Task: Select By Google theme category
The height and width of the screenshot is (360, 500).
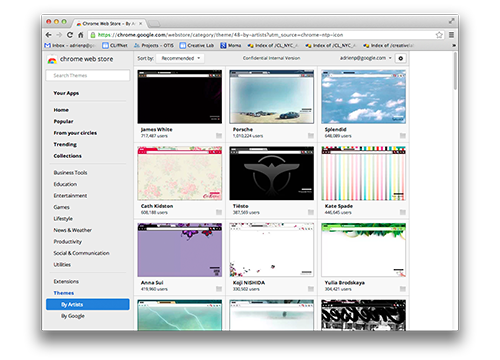Action: click(73, 316)
